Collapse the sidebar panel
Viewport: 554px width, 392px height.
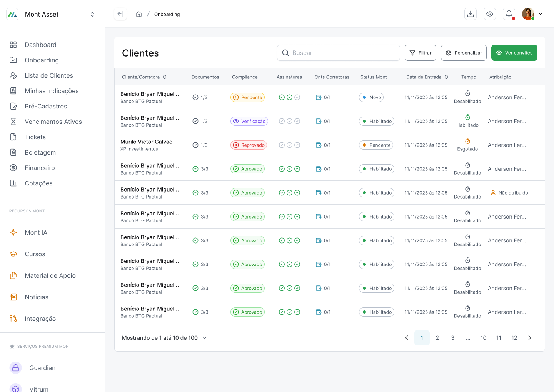(x=120, y=14)
